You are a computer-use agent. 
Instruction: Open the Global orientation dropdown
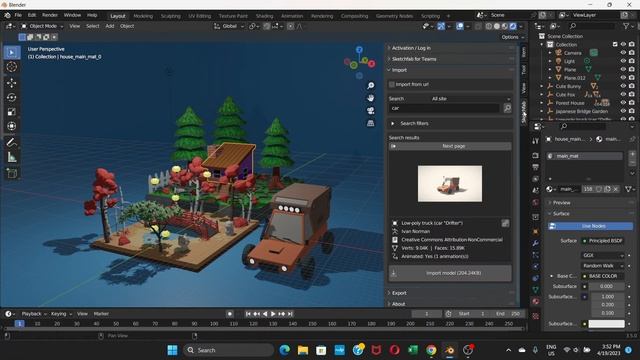coord(229,26)
